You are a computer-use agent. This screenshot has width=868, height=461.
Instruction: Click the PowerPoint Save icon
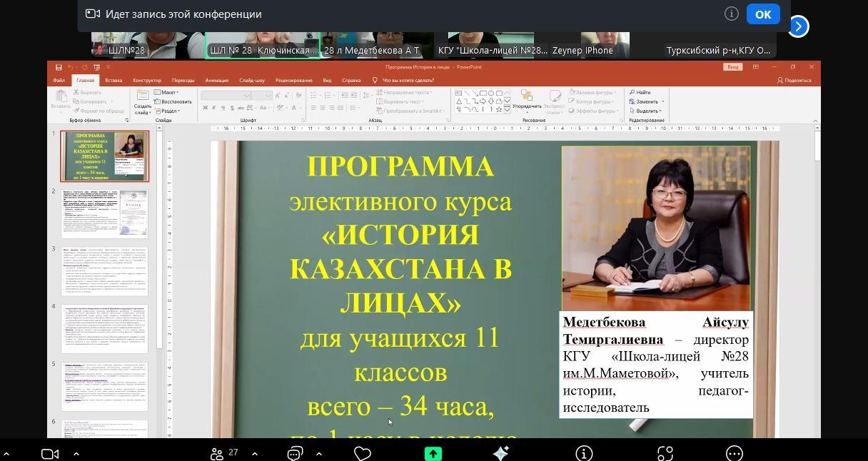click(58, 67)
